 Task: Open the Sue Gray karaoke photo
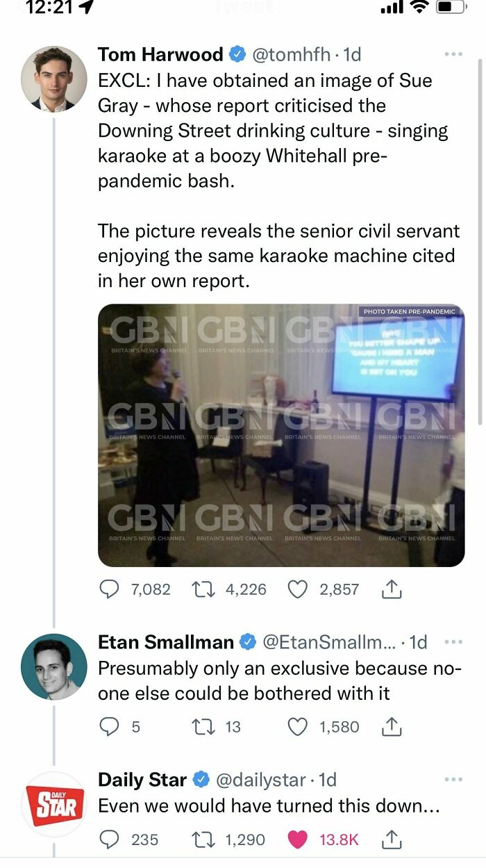pos(282,432)
